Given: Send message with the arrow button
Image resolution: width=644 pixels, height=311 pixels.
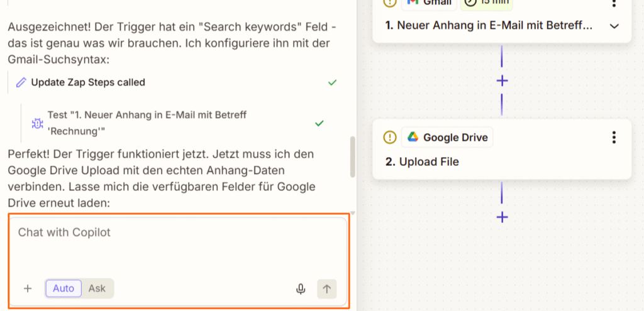Looking at the screenshot, I should pyautogui.click(x=326, y=289).
